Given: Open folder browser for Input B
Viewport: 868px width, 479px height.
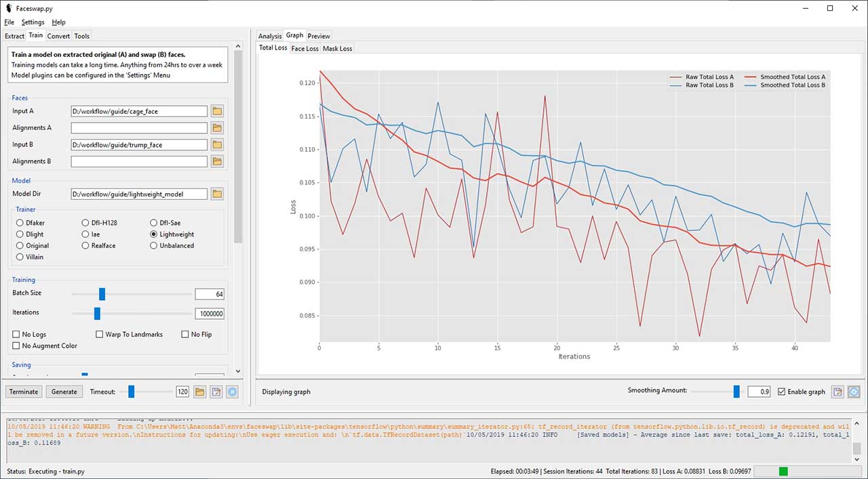Looking at the screenshot, I should [217, 144].
